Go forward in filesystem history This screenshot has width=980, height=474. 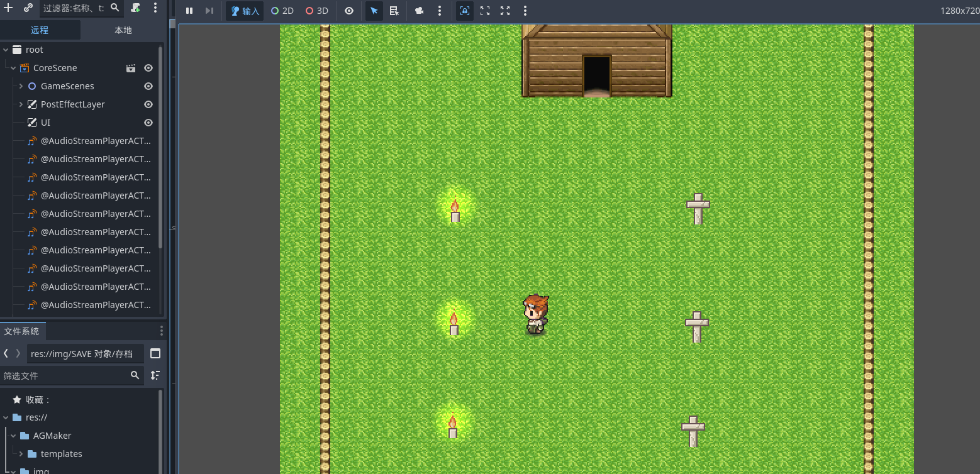coord(18,353)
